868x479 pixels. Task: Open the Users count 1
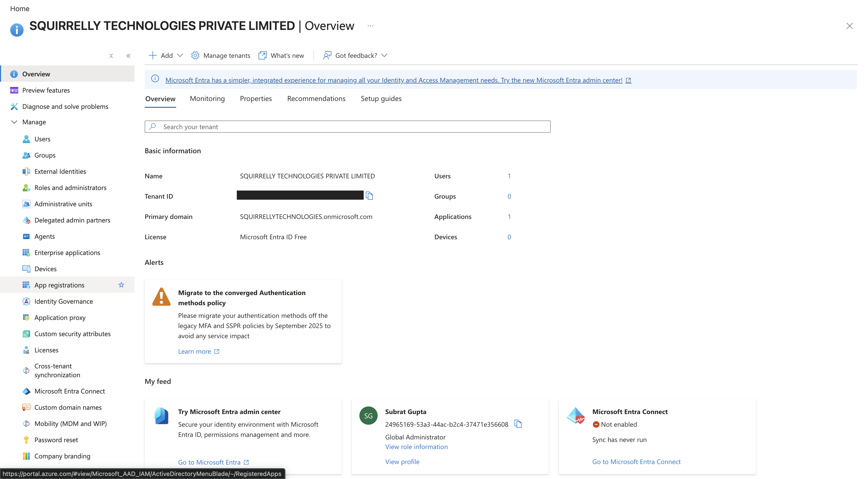[509, 176]
